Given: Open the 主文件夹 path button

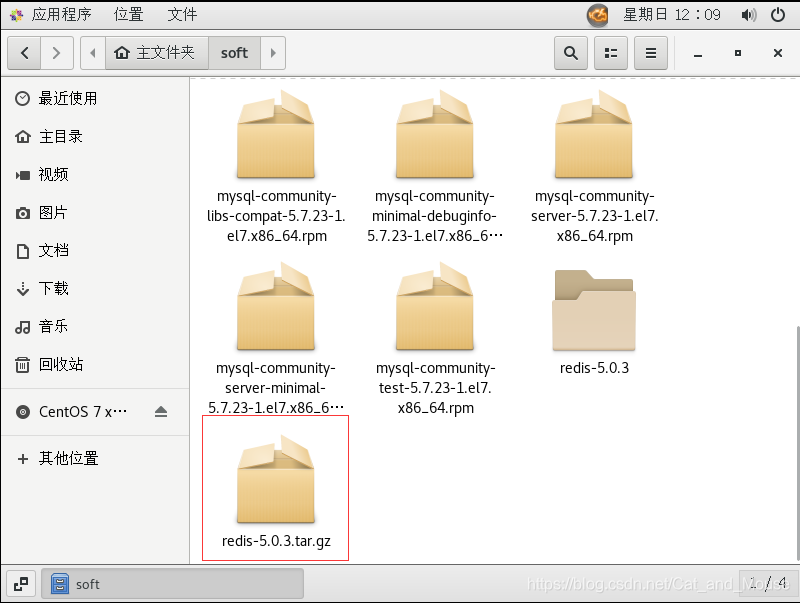Looking at the screenshot, I should pos(157,53).
